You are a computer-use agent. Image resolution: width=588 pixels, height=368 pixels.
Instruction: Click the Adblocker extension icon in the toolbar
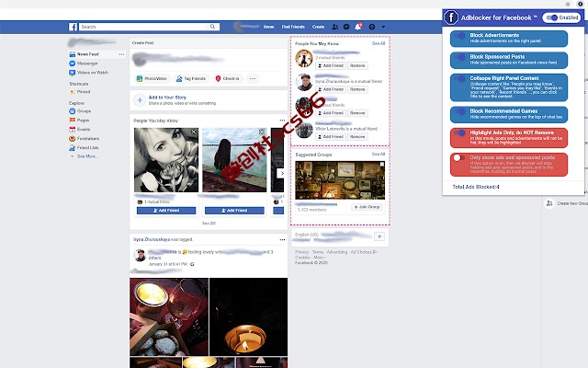[580, 4]
